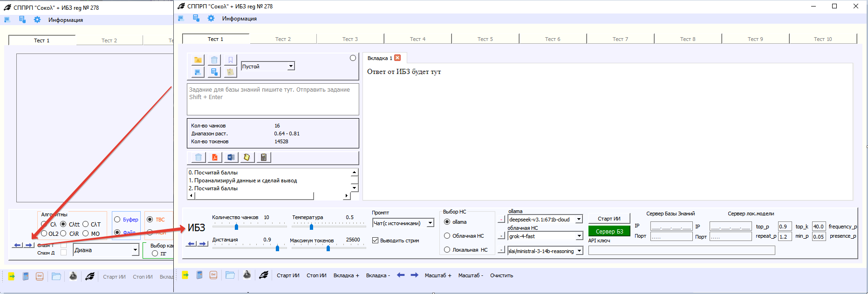Open the Информация menu in main window
The height and width of the screenshot is (294, 868).
point(239,19)
